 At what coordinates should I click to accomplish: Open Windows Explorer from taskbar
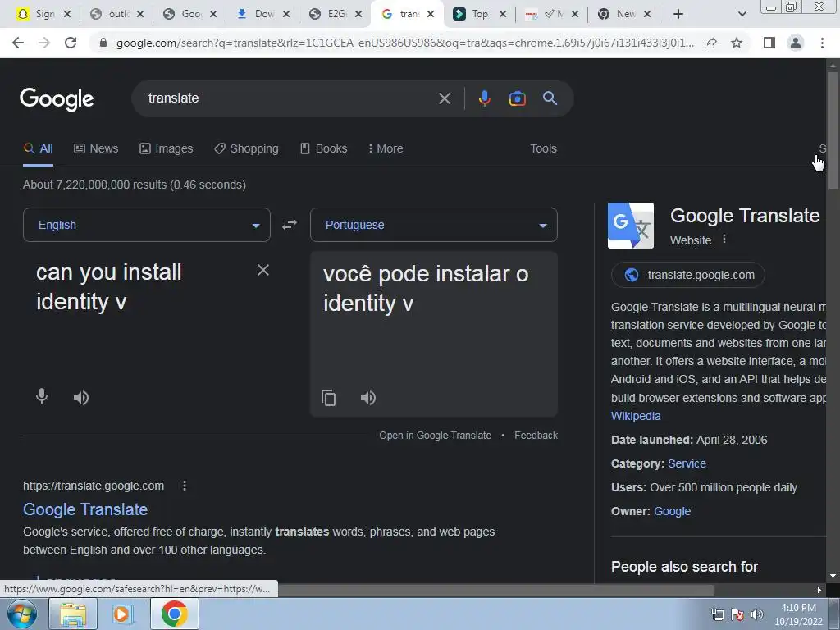coord(72,614)
